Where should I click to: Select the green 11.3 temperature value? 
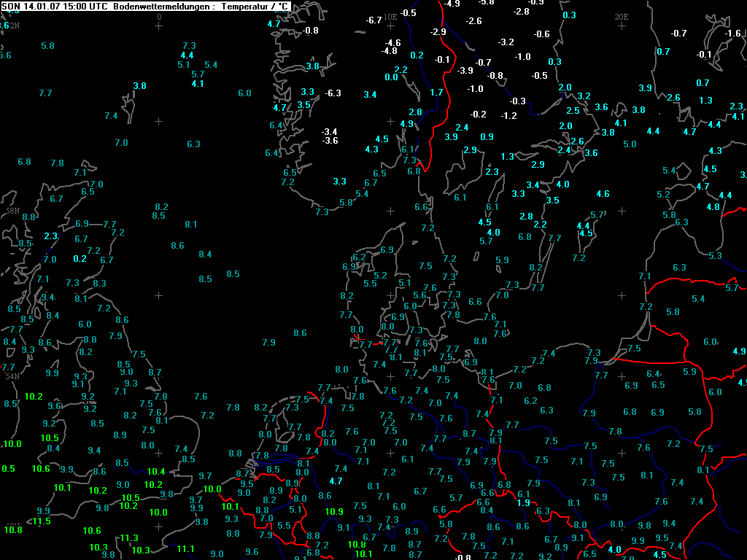pyautogui.click(x=129, y=538)
